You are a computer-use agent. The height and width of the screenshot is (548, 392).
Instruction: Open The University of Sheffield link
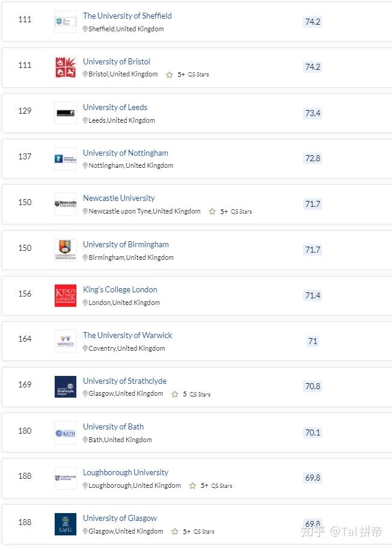point(127,16)
